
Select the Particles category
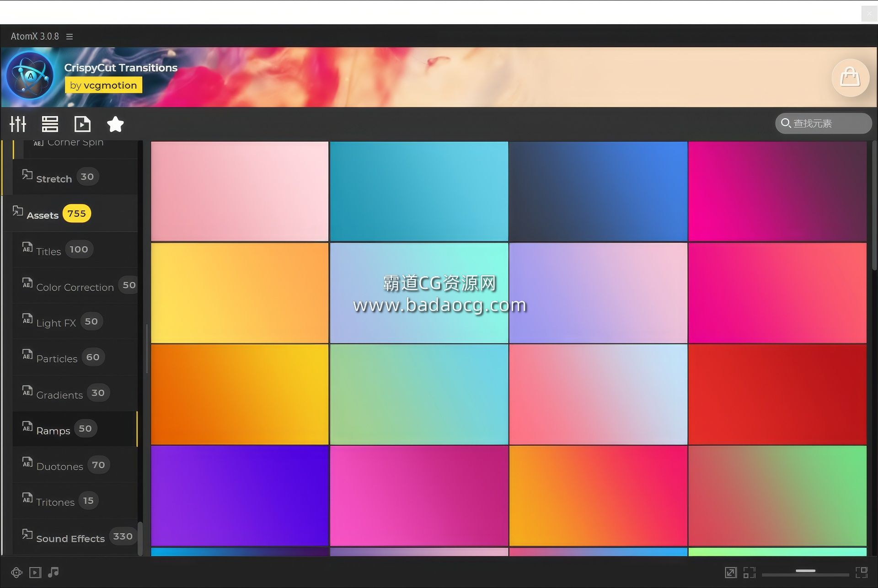tap(75, 357)
